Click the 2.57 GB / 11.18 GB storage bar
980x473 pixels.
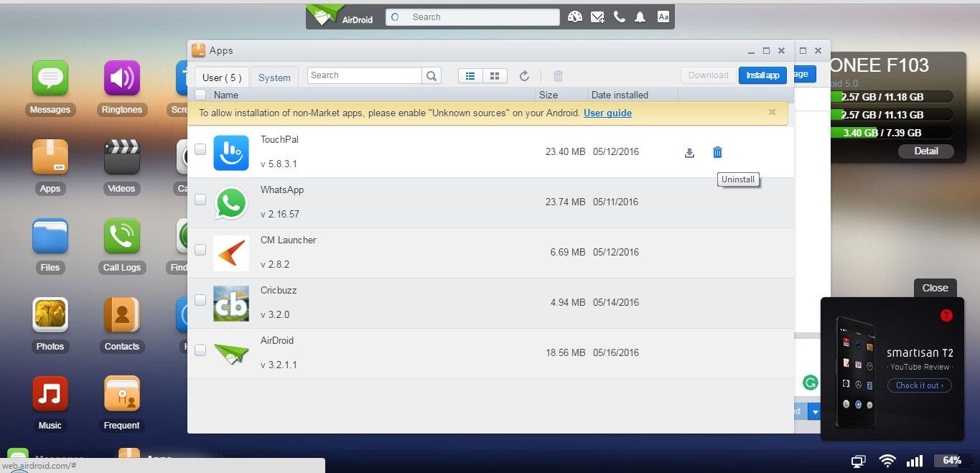pyautogui.click(x=892, y=97)
